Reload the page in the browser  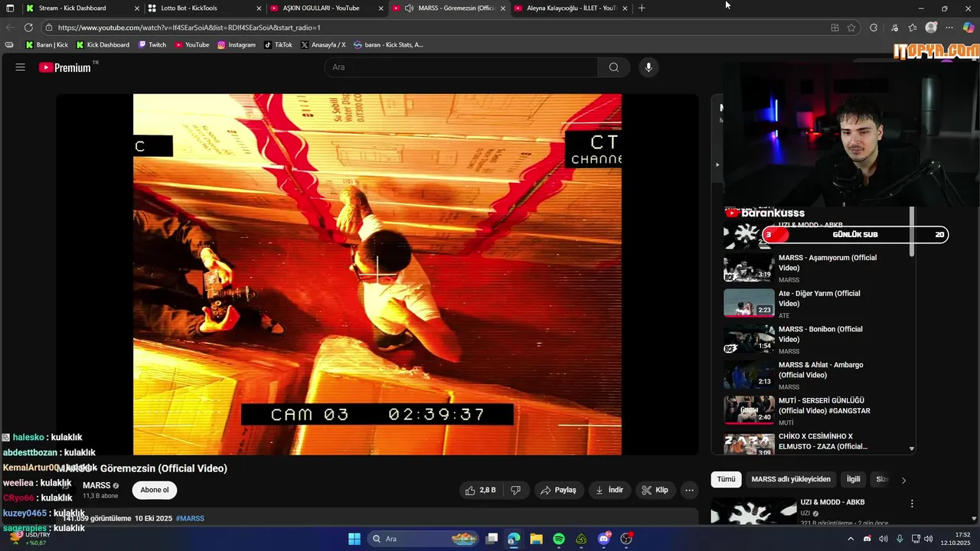pyautogui.click(x=28, y=28)
